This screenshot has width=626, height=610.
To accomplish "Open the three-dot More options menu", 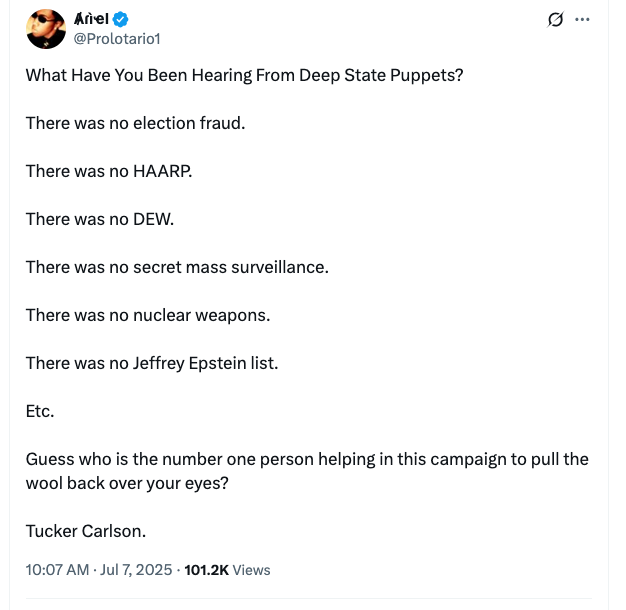I will 583,20.
